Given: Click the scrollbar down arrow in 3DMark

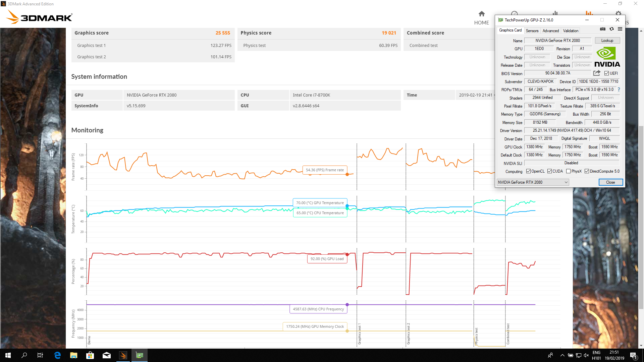Looking at the screenshot, I should [641, 346].
